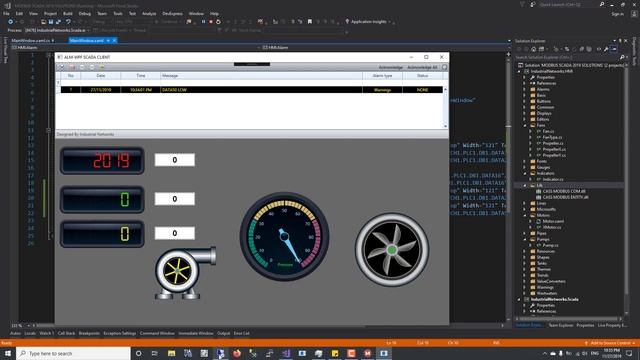Open the notification center icon on taskbar
Image resolution: width=640 pixels, height=360 pixels.
pyautogui.click(x=629, y=353)
